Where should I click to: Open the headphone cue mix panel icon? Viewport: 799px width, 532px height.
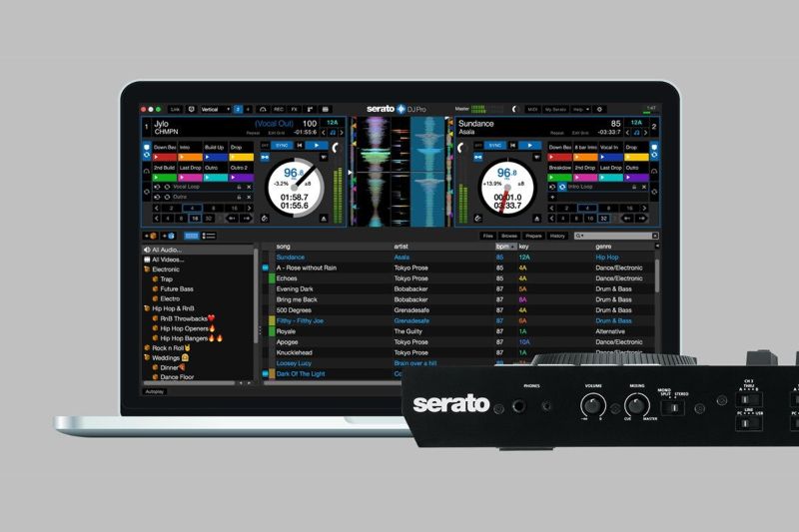[x=263, y=109]
